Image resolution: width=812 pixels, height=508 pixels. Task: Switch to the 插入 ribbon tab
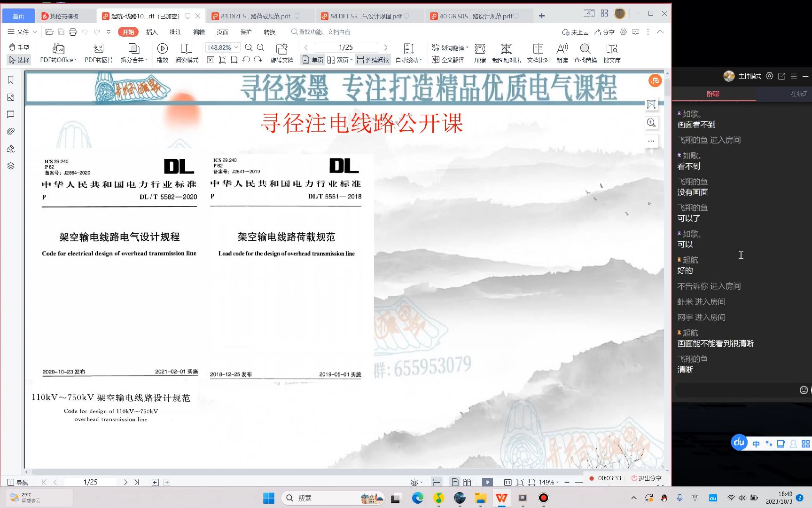click(151, 32)
